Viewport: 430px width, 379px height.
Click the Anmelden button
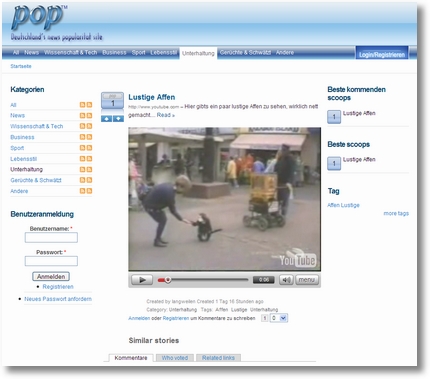[x=51, y=277]
